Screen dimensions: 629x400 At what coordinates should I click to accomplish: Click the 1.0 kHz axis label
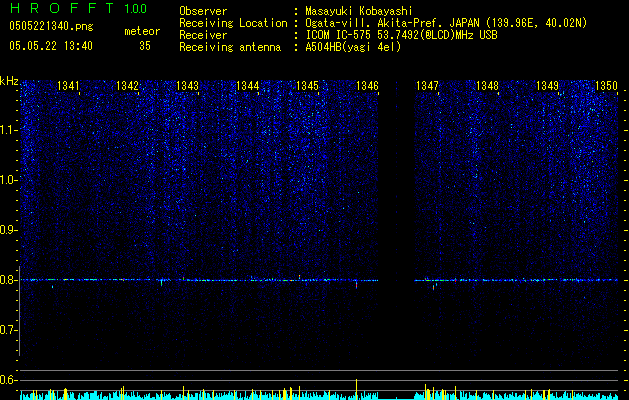[9, 180]
